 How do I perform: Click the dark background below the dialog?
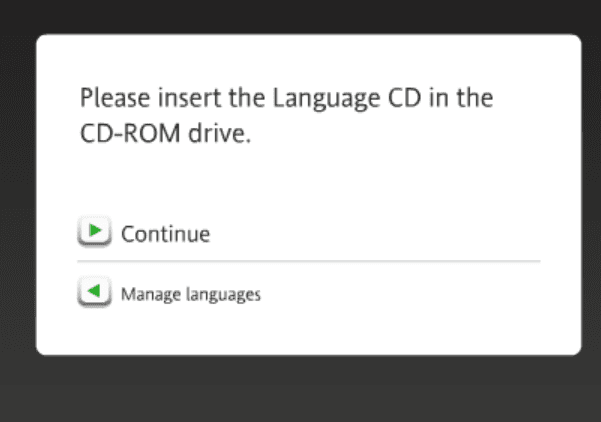[x=300, y=390]
